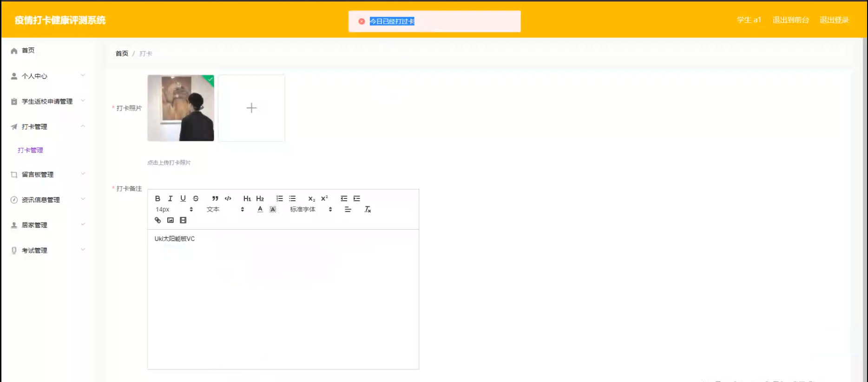Expand the 考试管理 sidebar menu
This screenshot has width=868, height=382.
47,250
